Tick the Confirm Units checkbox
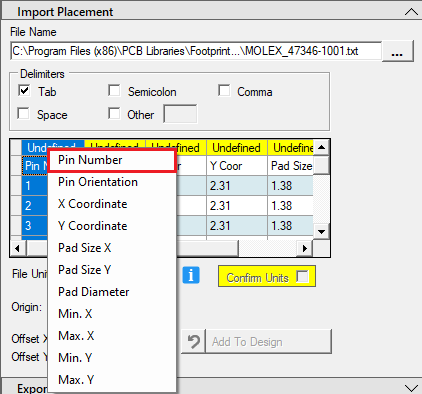422x394 pixels. click(303, 276)
